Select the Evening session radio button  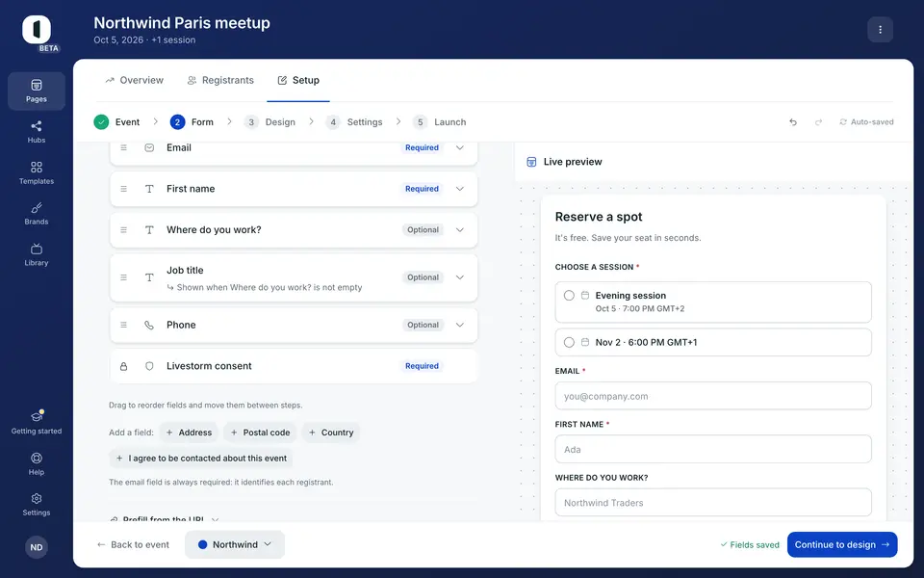[x=569, y=296]
